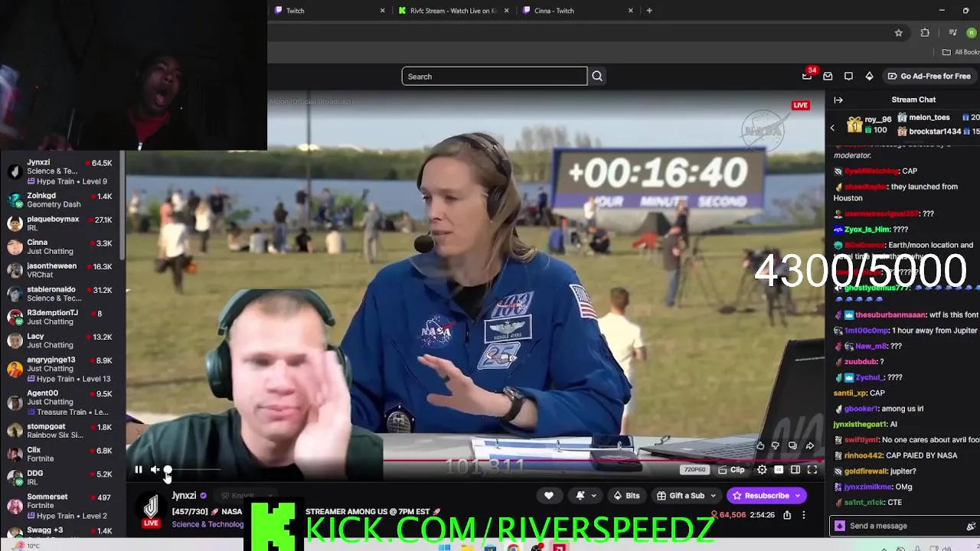Open the video quality 720P60 selector

point(694,470)
